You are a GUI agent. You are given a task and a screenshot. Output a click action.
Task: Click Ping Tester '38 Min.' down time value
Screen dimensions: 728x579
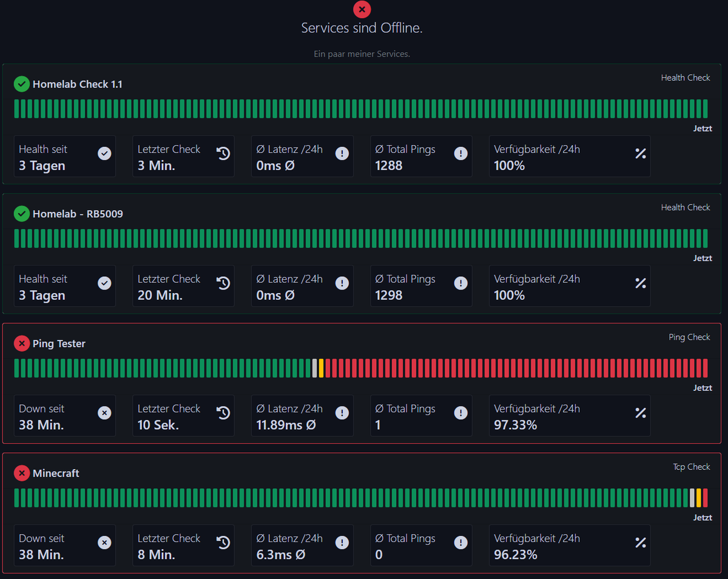pyautogui.click(x=41, y=425)
